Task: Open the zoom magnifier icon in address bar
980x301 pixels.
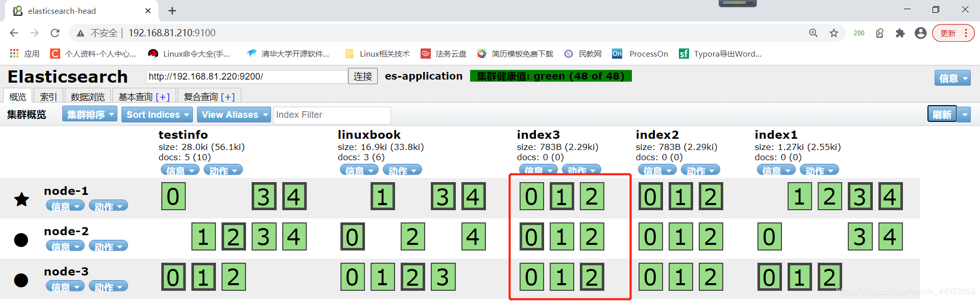Action: tap(814, 33)
